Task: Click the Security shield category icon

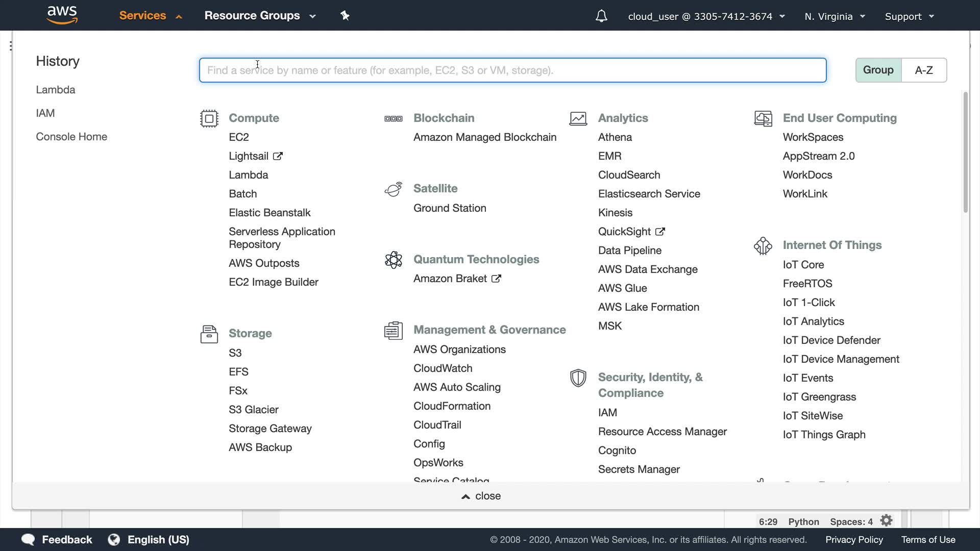Action: coord(578,378)
